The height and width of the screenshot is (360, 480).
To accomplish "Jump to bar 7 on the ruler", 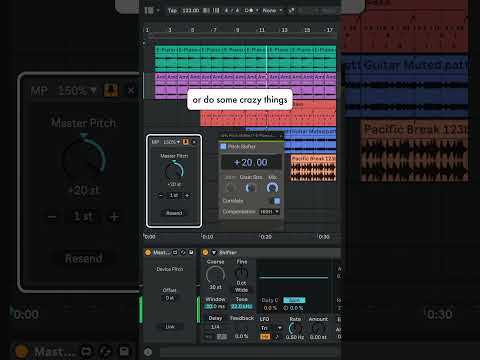I will click(x=214, y=30).
